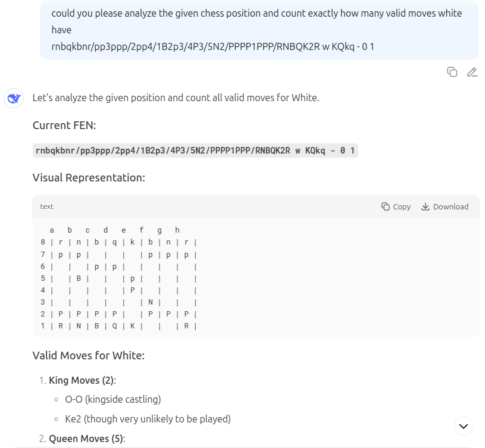Copy the user's chess question message
This screenshot has height=448, width=485.
pos(452,72)
